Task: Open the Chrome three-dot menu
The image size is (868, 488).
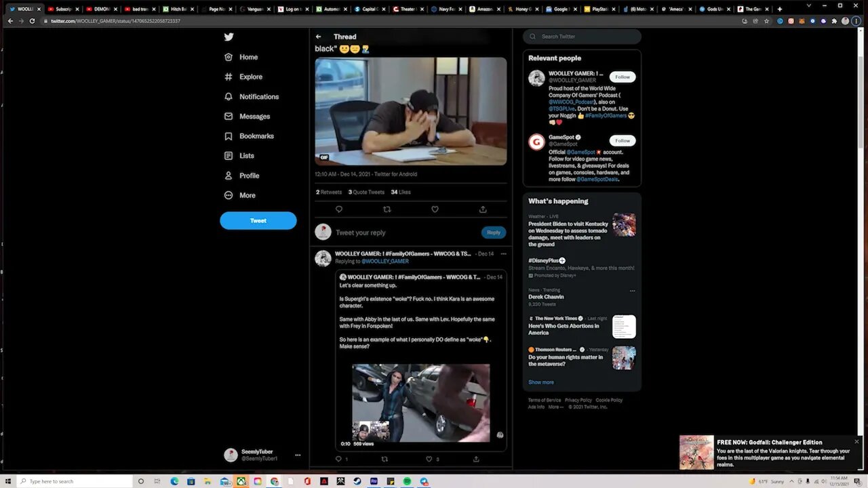Action: coord(856,21)
